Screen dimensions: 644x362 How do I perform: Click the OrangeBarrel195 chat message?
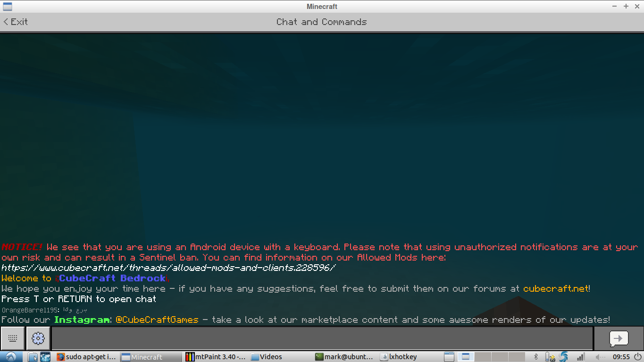[x=44, y=310]
